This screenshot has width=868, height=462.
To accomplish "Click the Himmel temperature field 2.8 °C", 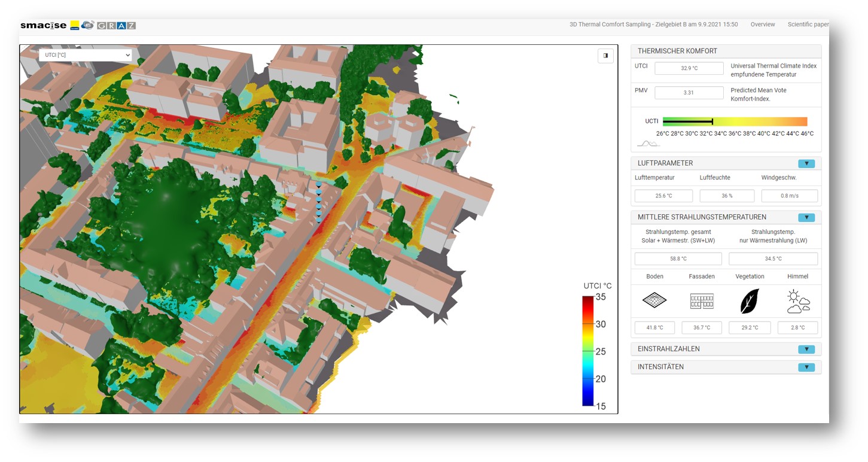I will click(797, 327).
